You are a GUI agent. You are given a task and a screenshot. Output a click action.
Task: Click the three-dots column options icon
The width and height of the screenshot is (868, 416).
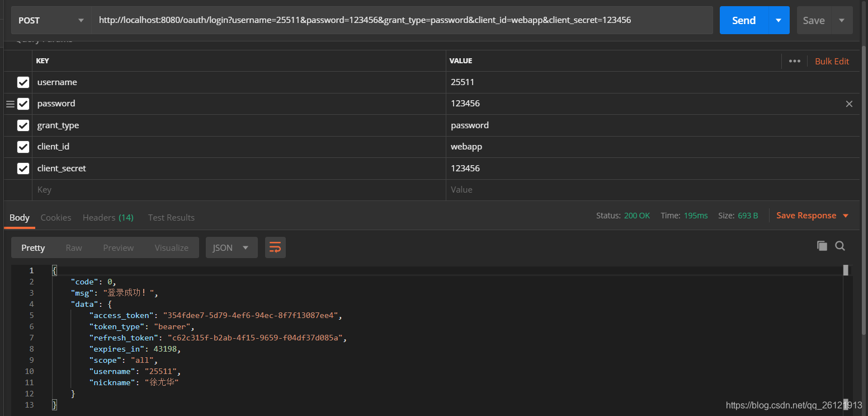[x=795, y=61]
